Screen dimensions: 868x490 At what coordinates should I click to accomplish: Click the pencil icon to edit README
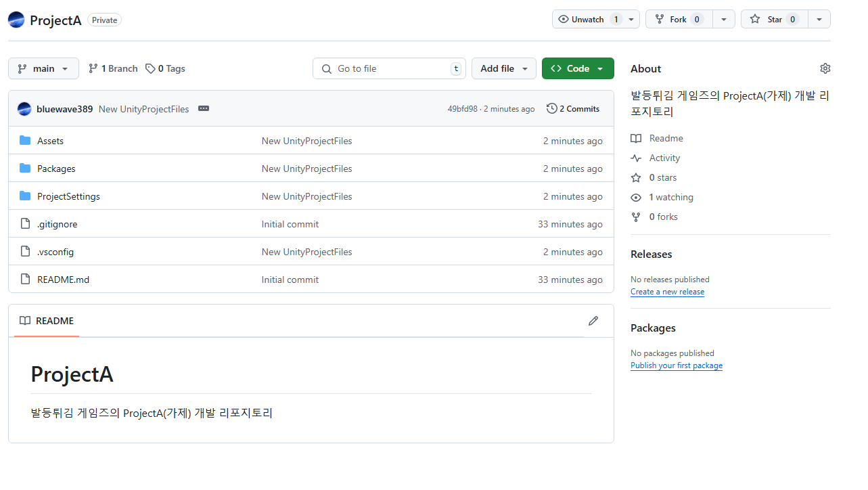tap(593, 321)
